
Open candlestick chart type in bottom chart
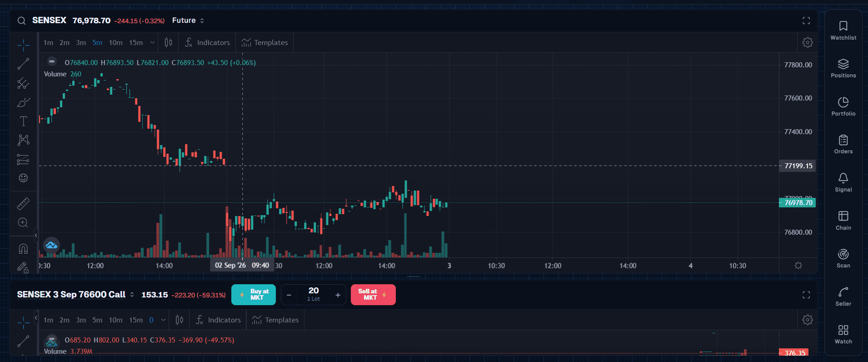pyautogui.click(x=180, y=320)
